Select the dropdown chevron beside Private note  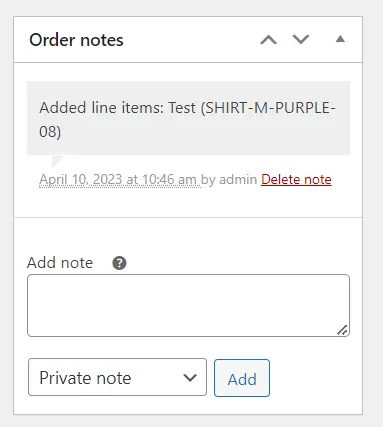(x=190, y=378)
